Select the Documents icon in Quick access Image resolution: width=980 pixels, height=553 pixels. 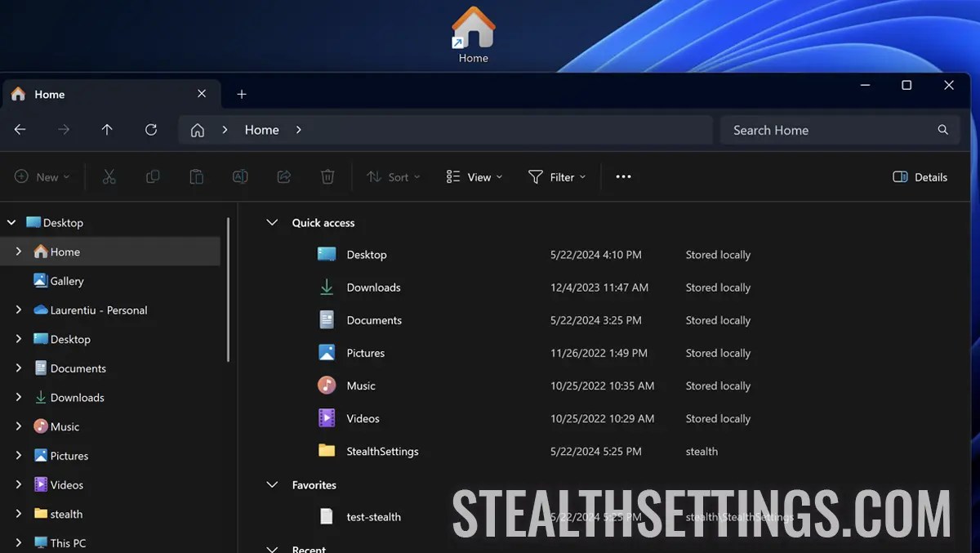[327, 320]
